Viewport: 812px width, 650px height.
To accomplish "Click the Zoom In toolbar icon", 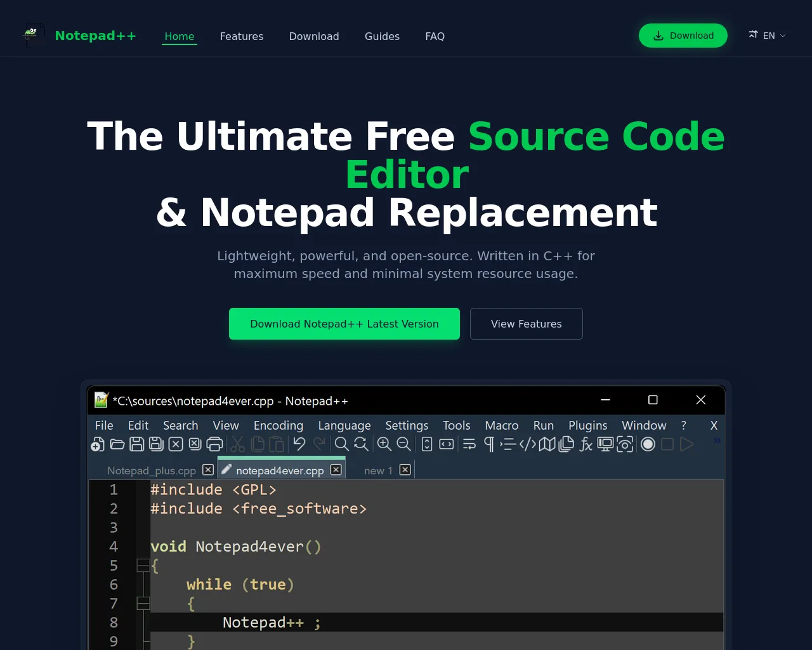I will (x=384, y=444).
